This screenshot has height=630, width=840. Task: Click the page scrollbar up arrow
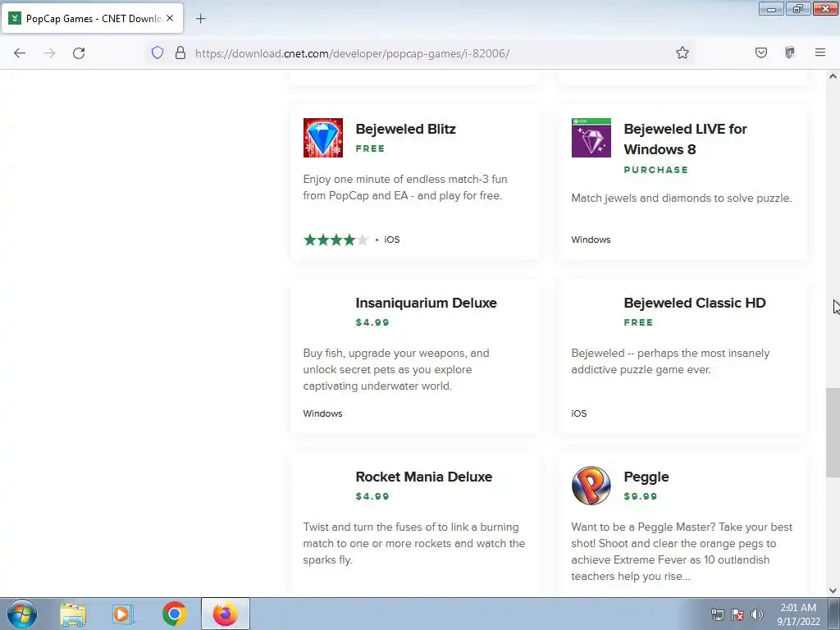[x=833, y=76]
